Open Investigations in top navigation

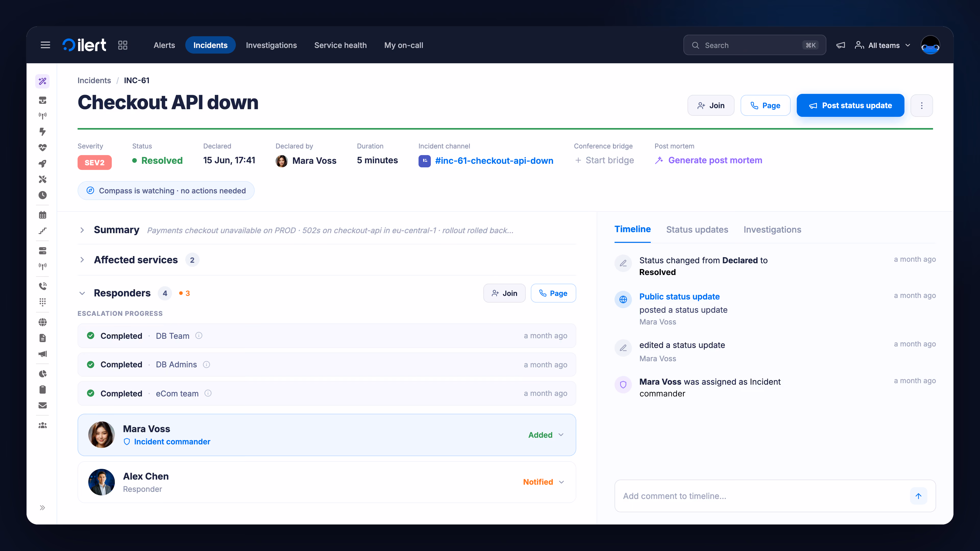271,45
